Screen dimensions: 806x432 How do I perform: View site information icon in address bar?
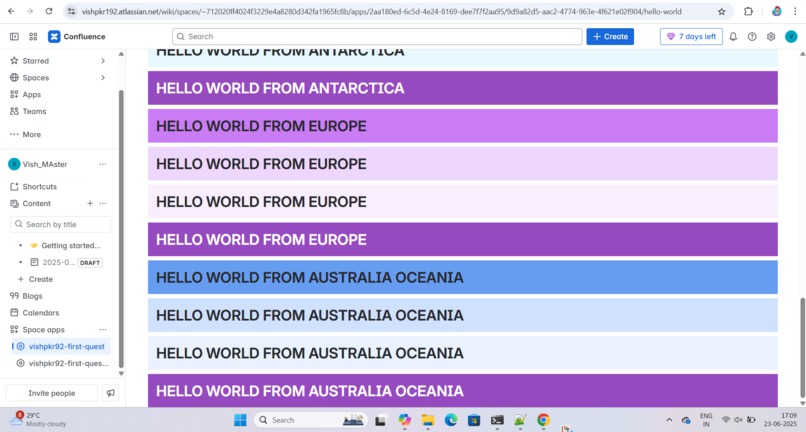71,11
